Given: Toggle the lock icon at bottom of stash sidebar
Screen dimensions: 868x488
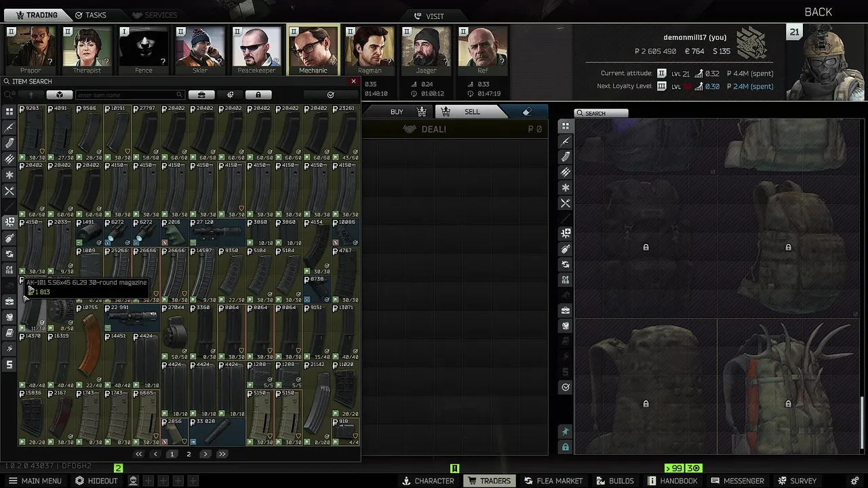Looking at the screenshot, I should pyautogui.click(x=566, y=447).
